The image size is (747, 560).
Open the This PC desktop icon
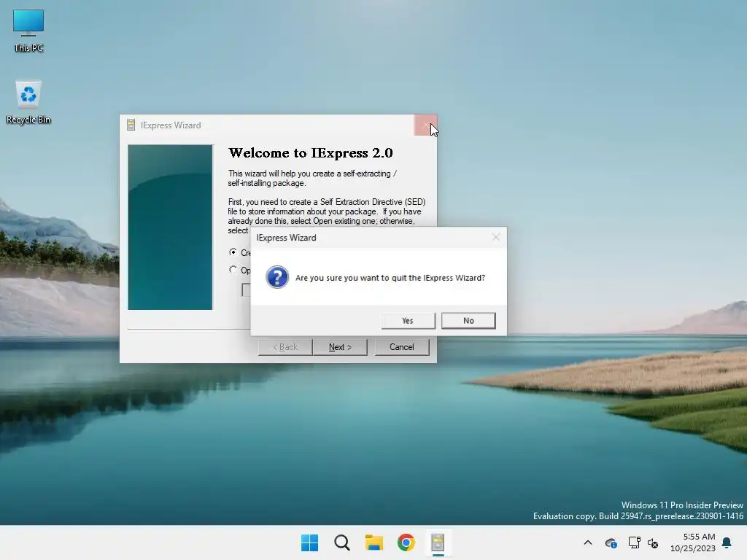click(28, 31)
